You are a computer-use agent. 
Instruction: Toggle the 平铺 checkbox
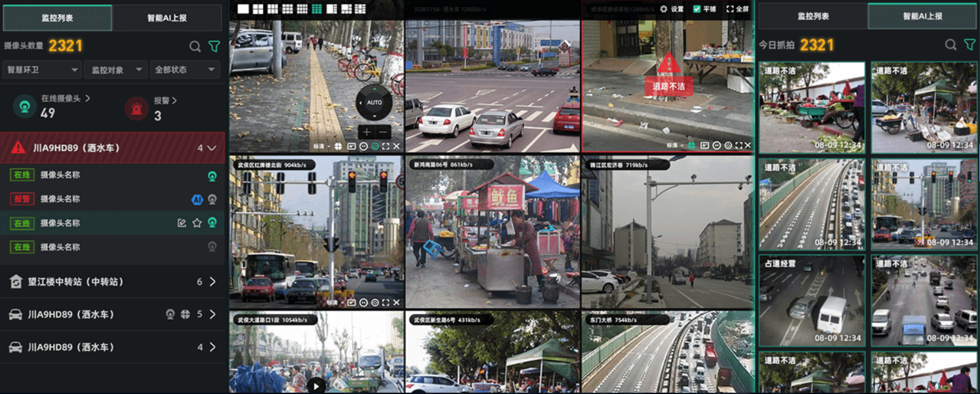tap(697, 9)
